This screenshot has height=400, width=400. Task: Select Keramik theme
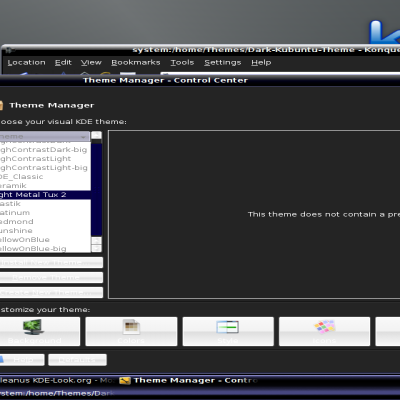point(45,186)
